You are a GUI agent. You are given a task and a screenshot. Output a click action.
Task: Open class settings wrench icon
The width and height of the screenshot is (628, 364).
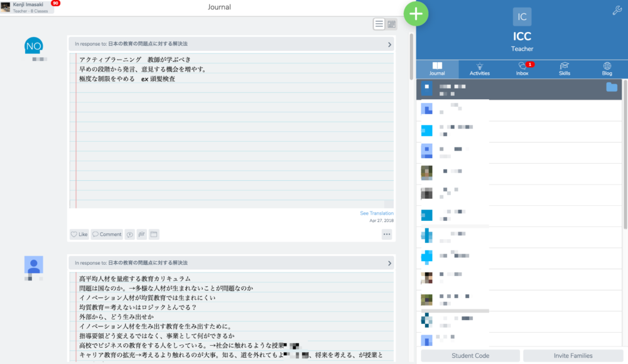click(x=616, y=10)
